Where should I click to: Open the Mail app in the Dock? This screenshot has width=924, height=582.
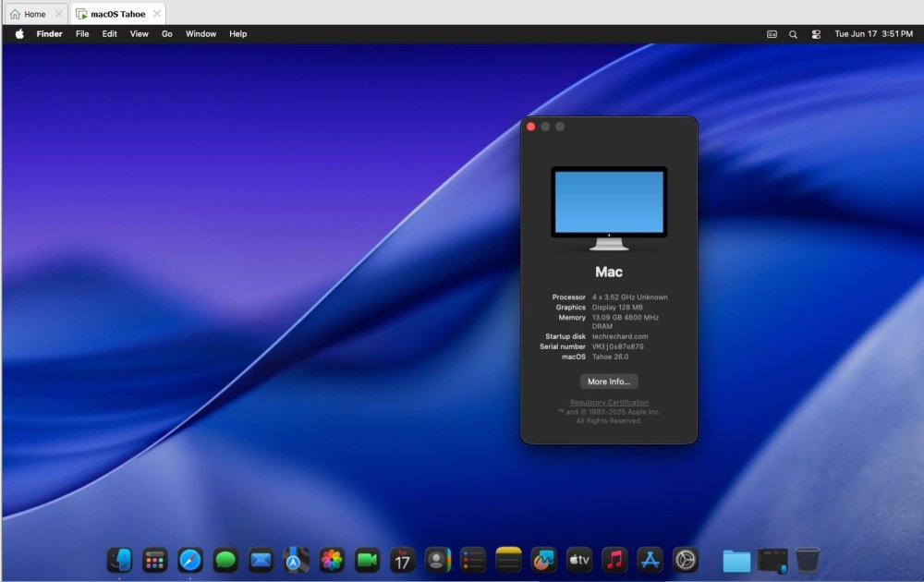point(261,560)
